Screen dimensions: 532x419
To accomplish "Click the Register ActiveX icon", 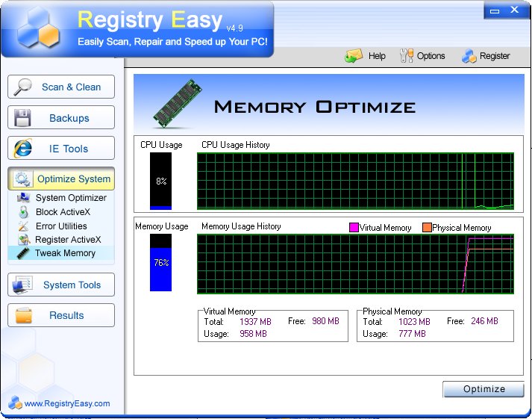I will pyautogui.click(x=24, y=240).
